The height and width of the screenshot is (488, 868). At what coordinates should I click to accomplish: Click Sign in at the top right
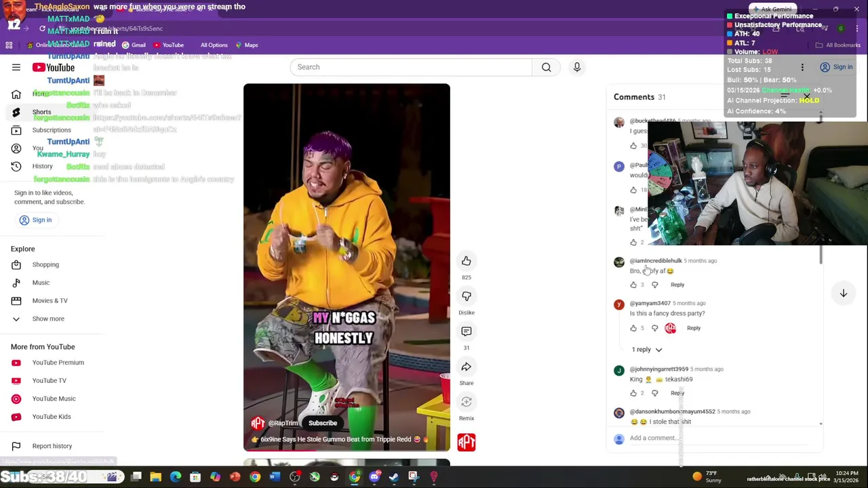836,67
